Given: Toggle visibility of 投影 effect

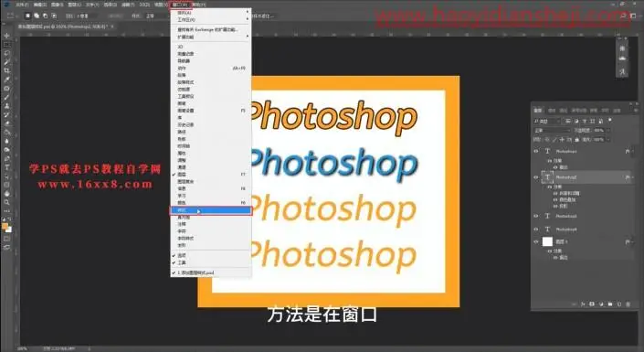Looking at the screenshot, I should click(x=555, y=206).
